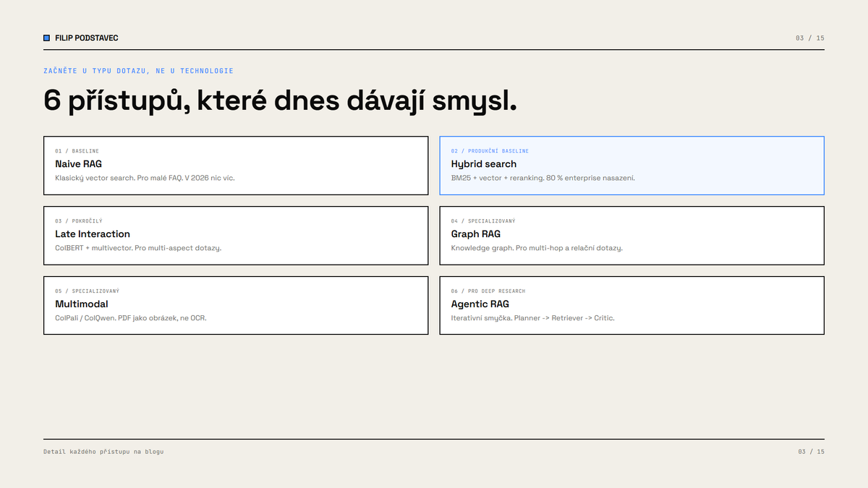Click description Klasický vector search. Pro malé FAQ
Viewport: 868px width, 488px height.
point(145,178)
